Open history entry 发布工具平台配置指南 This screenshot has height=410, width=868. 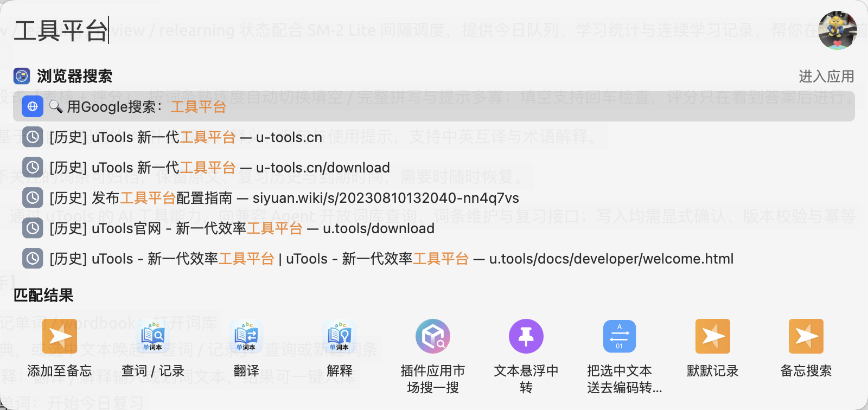(434, 198)
